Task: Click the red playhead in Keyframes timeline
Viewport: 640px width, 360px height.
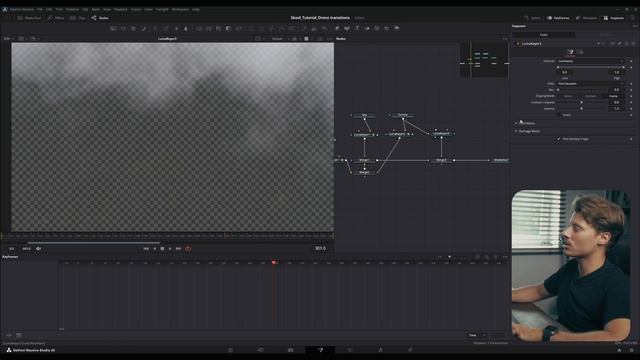Action: pyautogui.click(x=273, y=263)
